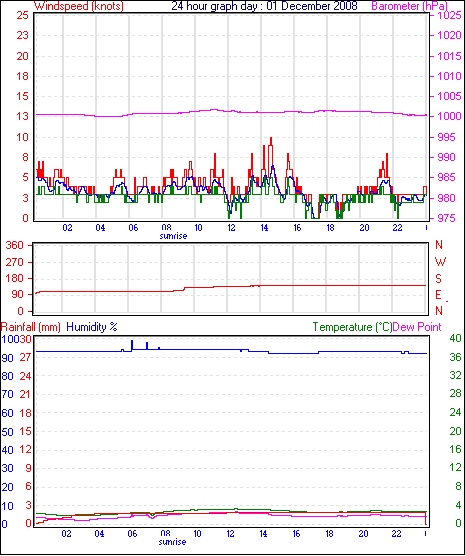Click the Windspeed (knots) axis title
The image size is (465, 556).
(x=79, y=6)
